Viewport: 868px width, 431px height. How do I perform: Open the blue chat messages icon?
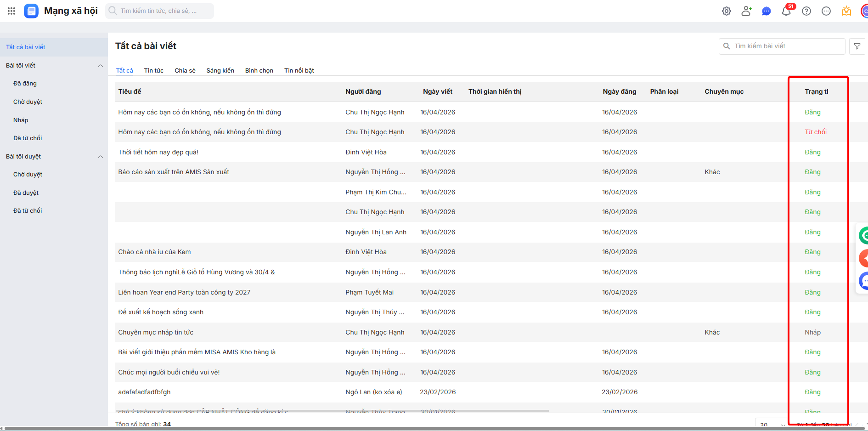[x=766, y=11]
